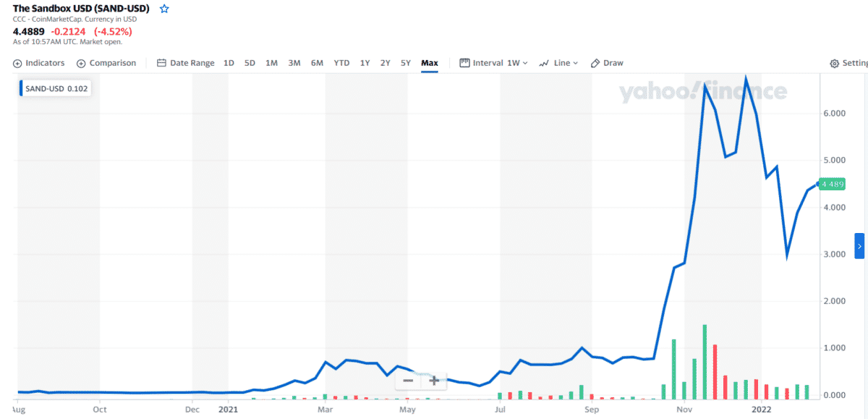Select the 1D time range

(x=229, y=63)
